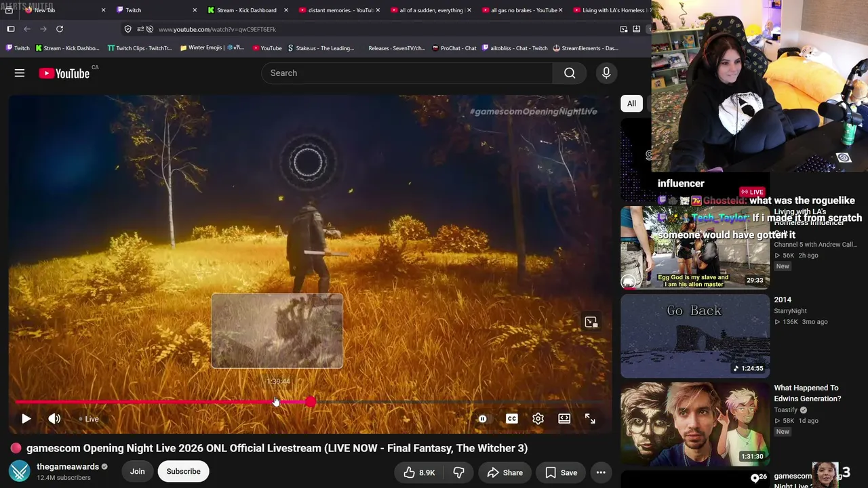Screen dimensions: 868x488
Task: Close the Stream - Kick Dashboard tab
Action: (286, 10)
